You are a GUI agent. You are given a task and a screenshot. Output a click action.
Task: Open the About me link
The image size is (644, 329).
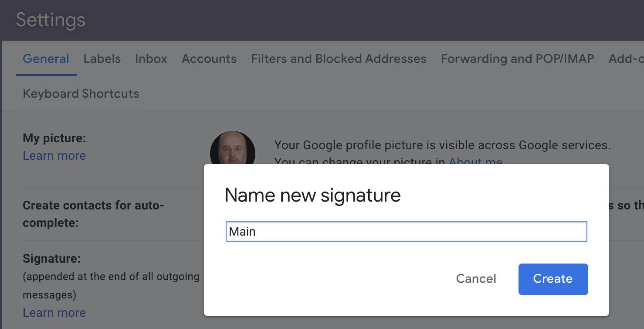point(475,162)
